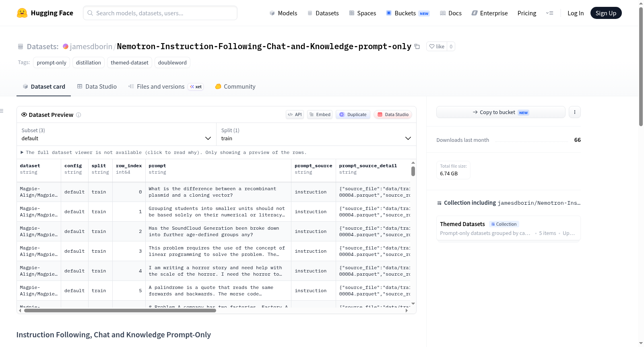Open the more navigation options menu icon

(549, 13)
